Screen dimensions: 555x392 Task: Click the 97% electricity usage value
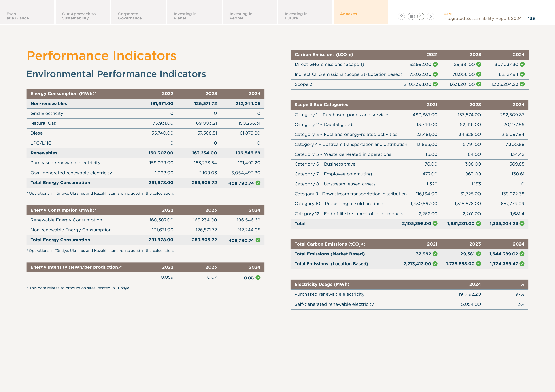[520, 294]
